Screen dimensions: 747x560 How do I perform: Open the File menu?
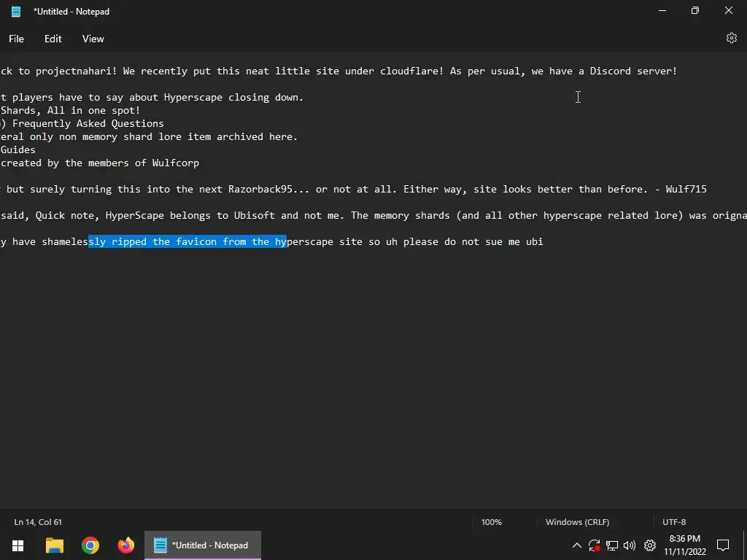(16, 39)
